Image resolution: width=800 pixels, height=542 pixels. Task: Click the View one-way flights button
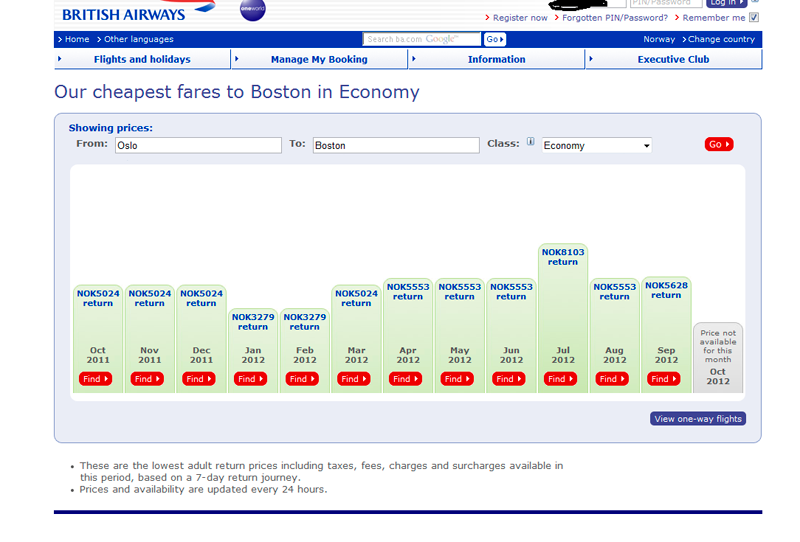[x=698, y=418]
